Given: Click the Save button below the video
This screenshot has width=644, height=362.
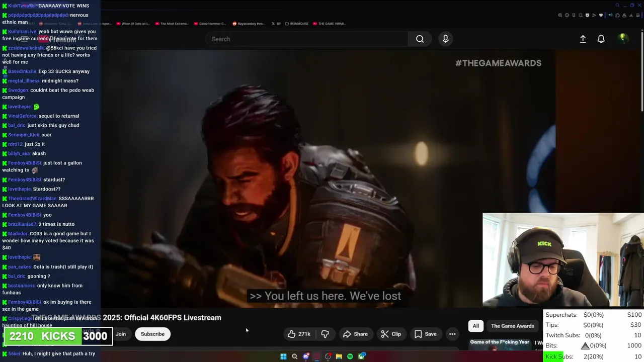Looking at the screenshot, I should [x=425, y=334].
